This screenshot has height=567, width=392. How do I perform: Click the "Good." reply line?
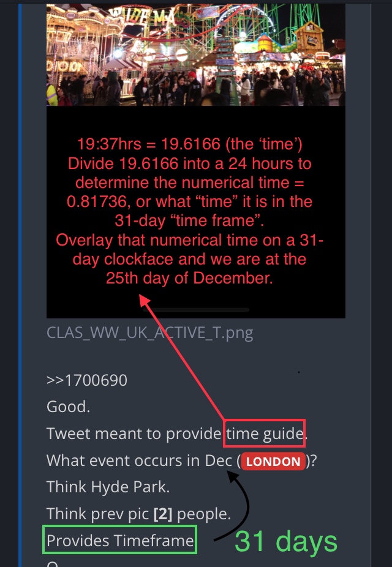click(69, 407)
